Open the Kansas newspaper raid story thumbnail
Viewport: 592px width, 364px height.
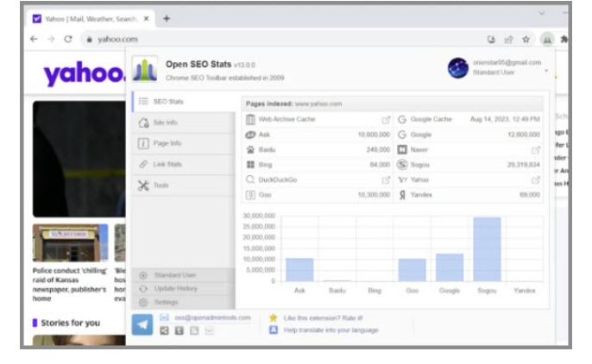point(70,243)
